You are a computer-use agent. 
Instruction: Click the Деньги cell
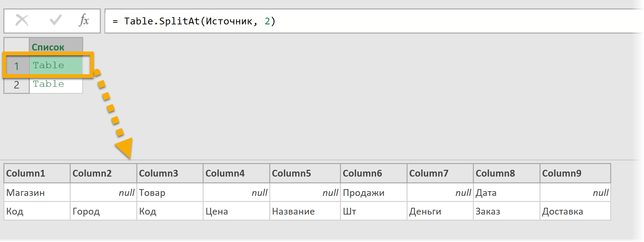pyautogui.click(x=425, y=211)
